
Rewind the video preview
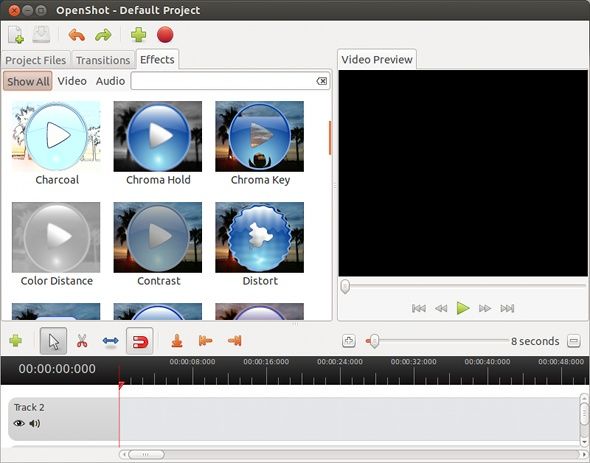coord(441,308)
